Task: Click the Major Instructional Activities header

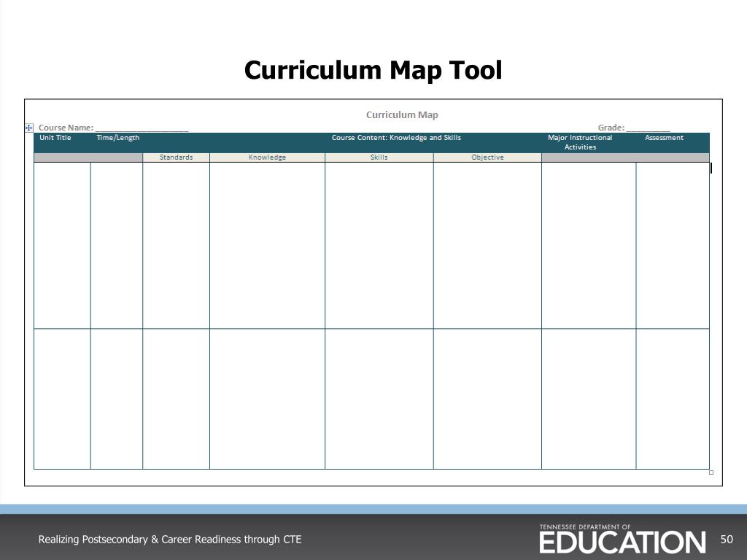Action: tap(580, 142)
